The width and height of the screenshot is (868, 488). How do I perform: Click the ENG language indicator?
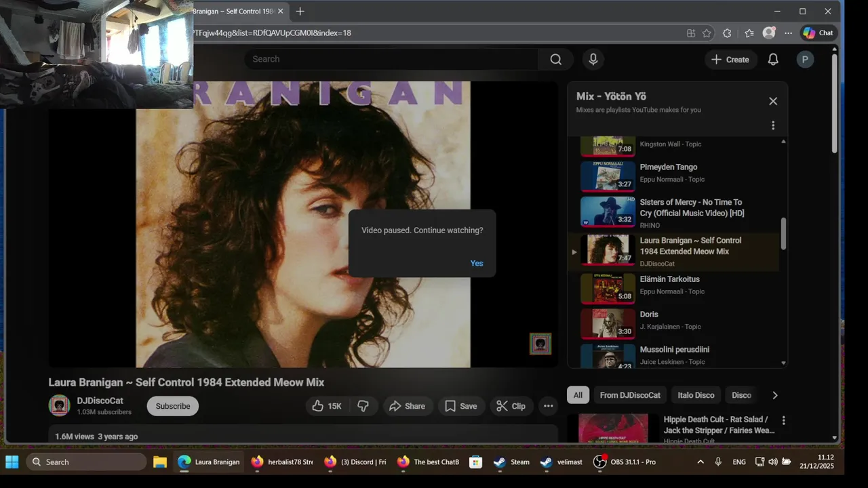point(739,462)
